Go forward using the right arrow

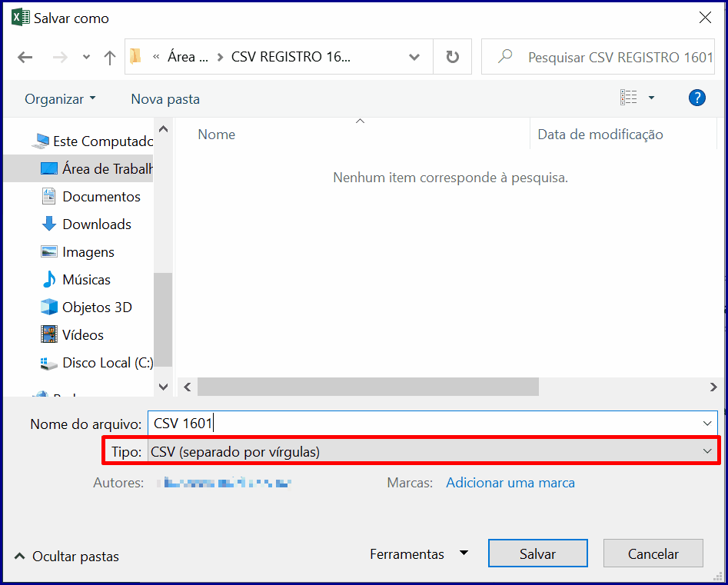(x=60, y=58)
